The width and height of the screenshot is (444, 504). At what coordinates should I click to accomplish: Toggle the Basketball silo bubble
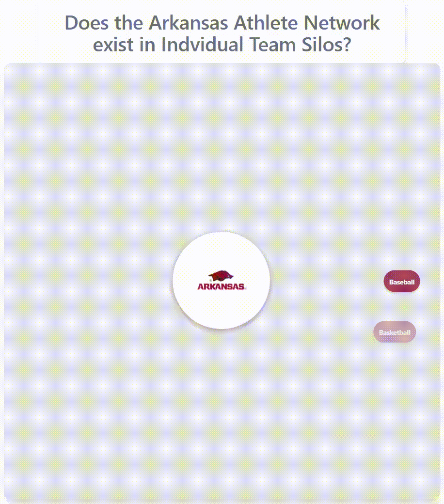[x=395, y=332]
